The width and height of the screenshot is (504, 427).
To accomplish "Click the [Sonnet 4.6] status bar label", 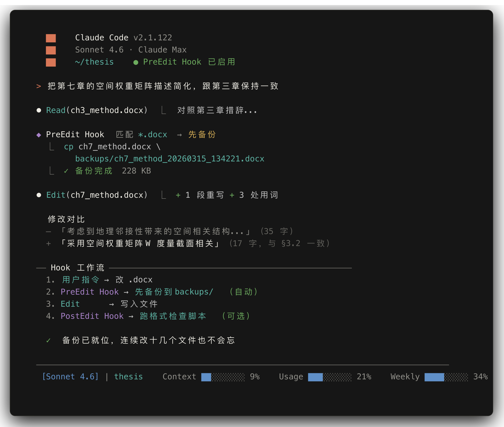I will click(x=70, y=377).
